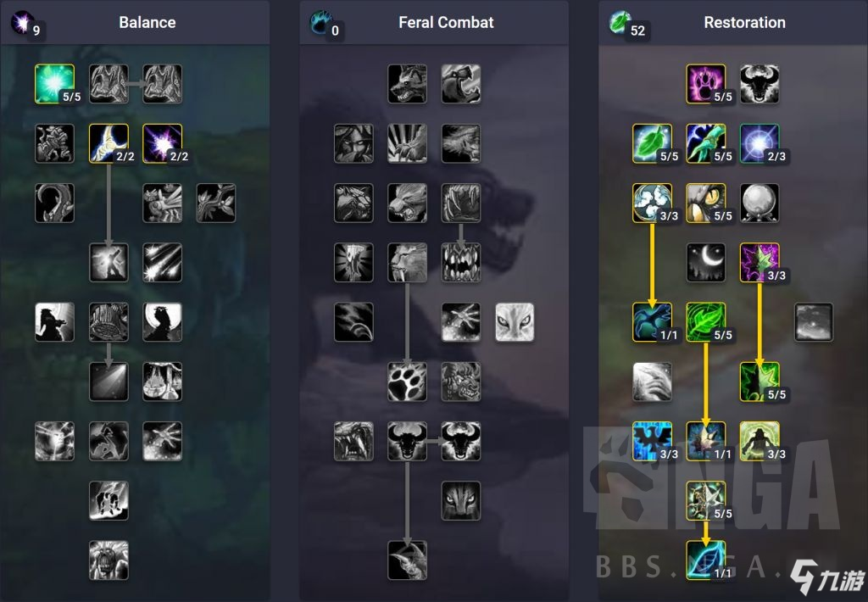The image size is (868, 602).
Task: Add a point to the Omen of Clarity orb icon
Action: pyautogui.click(x=759, y=203)
